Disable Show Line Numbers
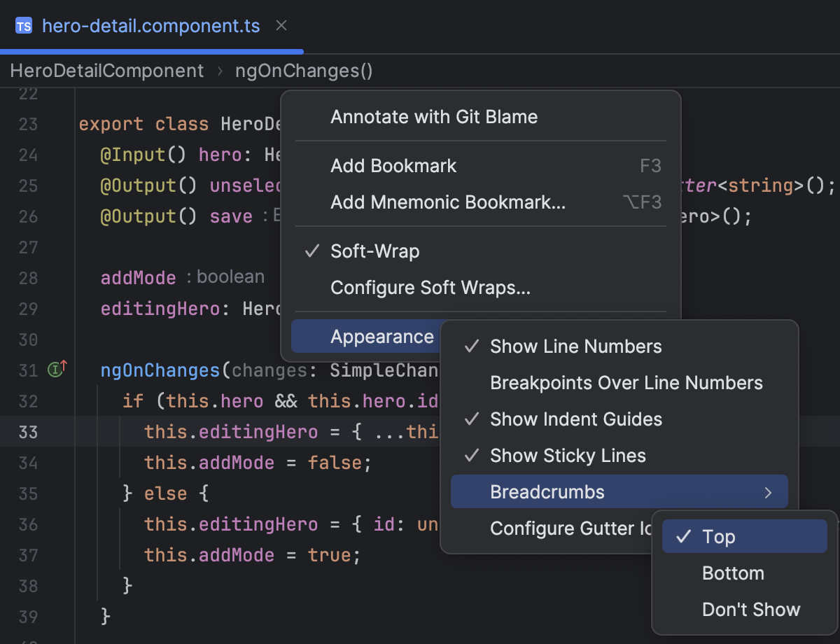 pos(575,346)
